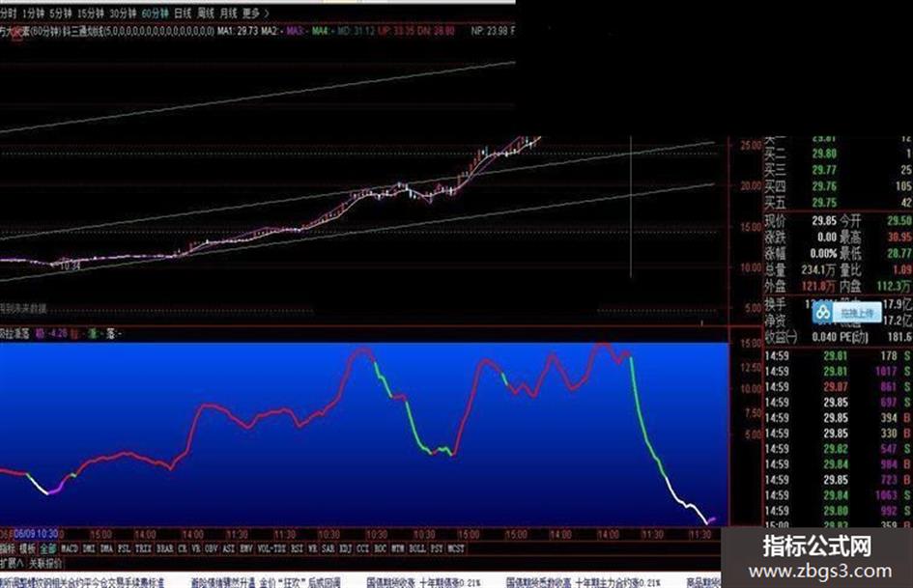Apply the RSI indicator
Screen dimensions: 913x588
coord(297,548)
